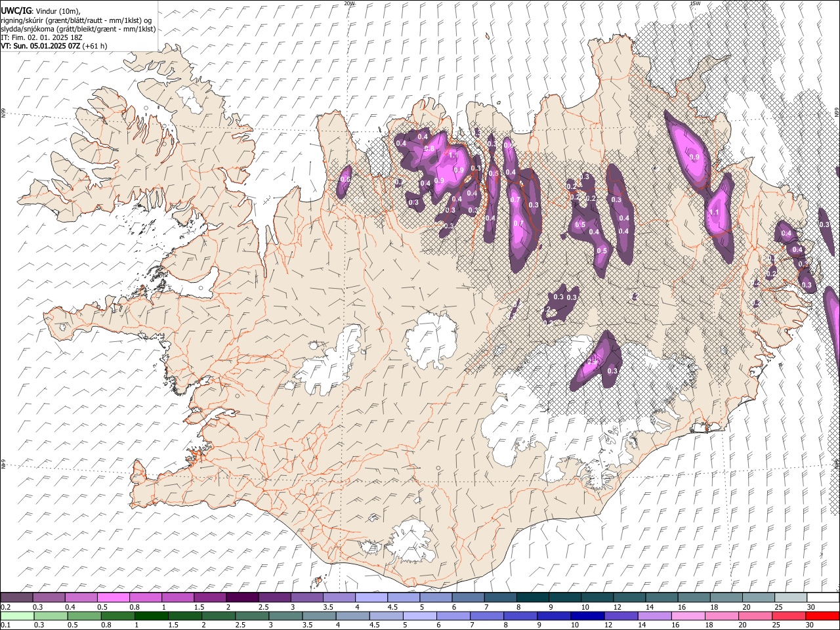Pick the dark teal upper swatch between 8 and 9
840x630 pixels.
(x=533, y=597)
